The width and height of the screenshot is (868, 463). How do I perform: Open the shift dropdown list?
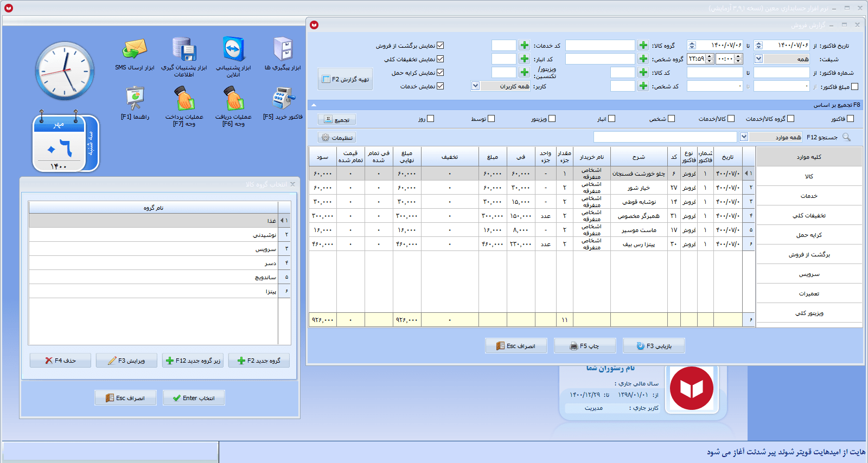click(758, 59)
